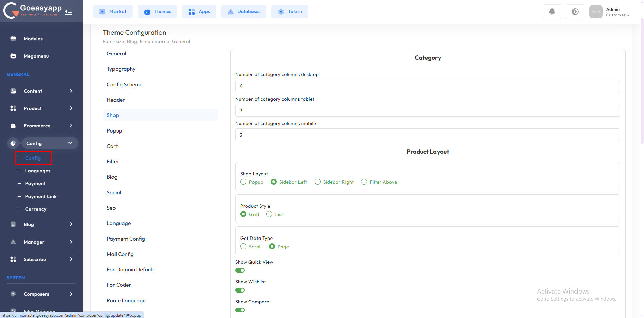Toggle the dark mode contrast icon

(x=575, y=12)
